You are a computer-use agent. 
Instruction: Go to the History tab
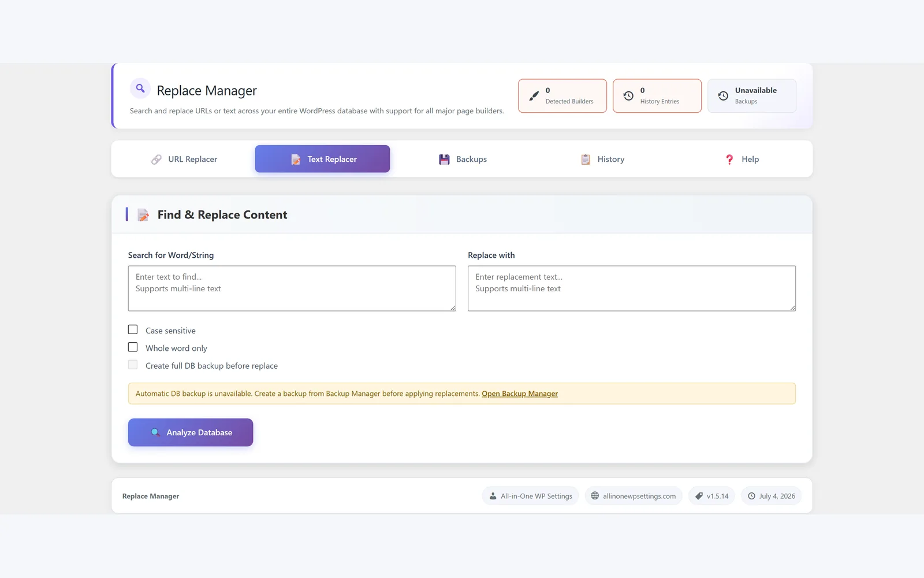click(x=602, y=159)
